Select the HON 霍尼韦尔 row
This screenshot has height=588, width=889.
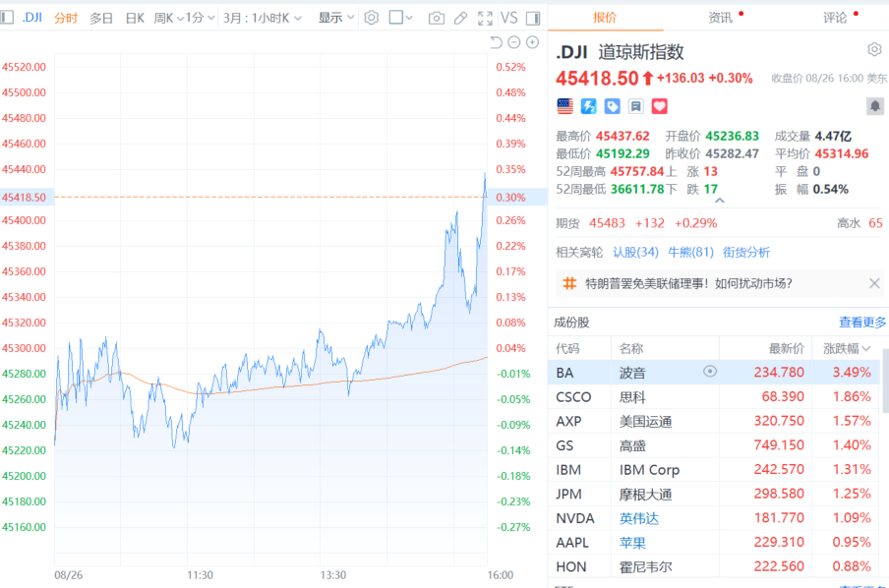tap(714, 566)
